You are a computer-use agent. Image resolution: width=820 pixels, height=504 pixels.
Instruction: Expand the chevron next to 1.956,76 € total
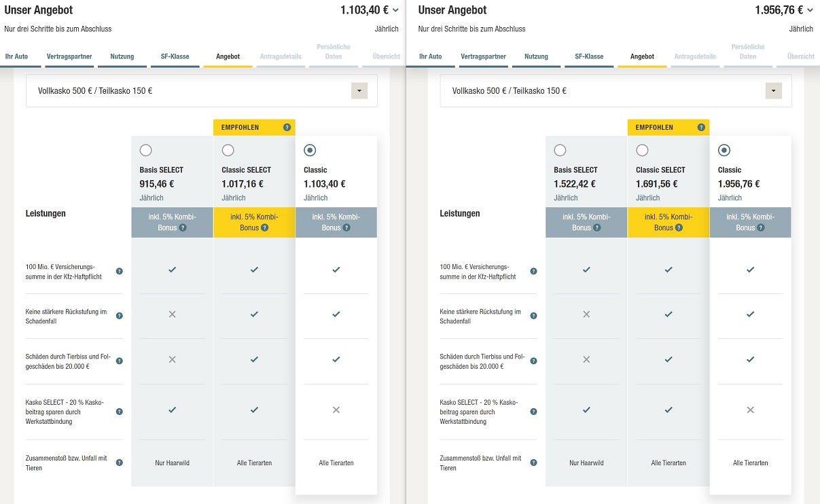point(810,10)
